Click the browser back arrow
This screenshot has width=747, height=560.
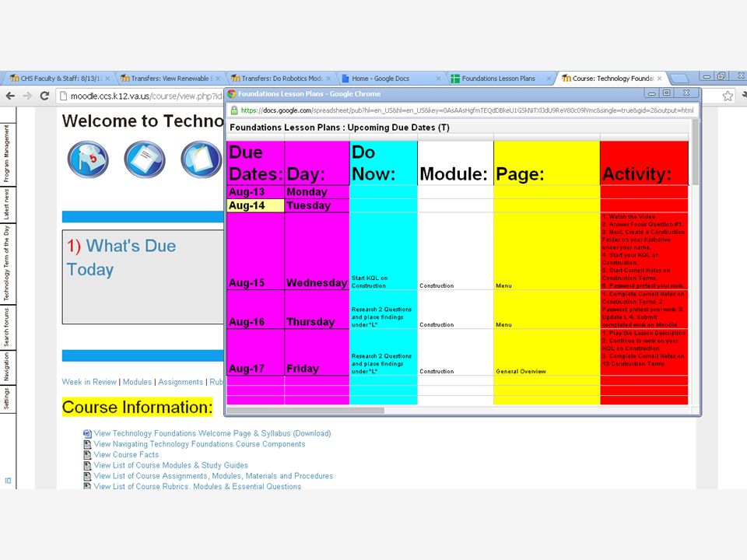10,96
